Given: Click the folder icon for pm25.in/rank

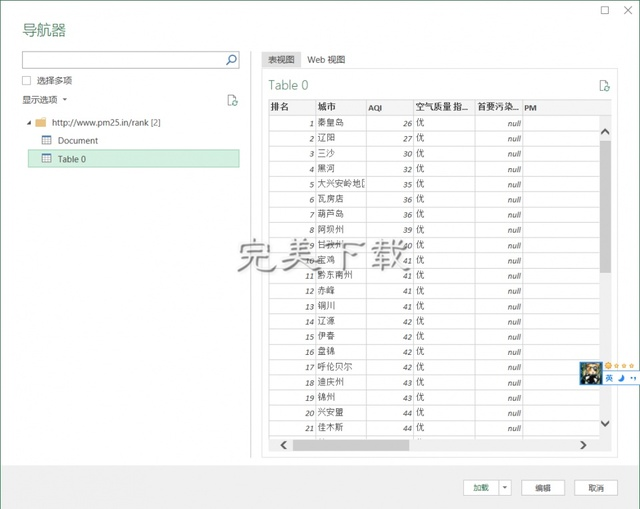Looking at the screenshot, I should point(41,122).
